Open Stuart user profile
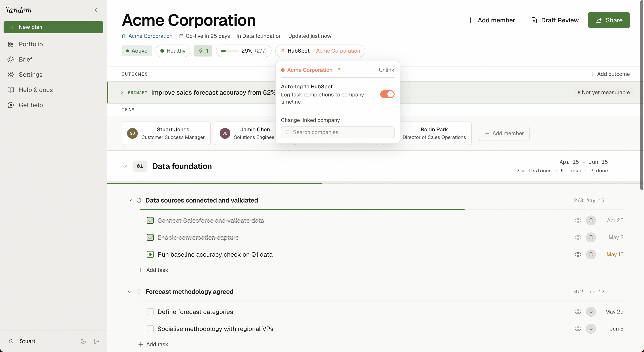Viewport: 644px width, 352px height. 22,341
